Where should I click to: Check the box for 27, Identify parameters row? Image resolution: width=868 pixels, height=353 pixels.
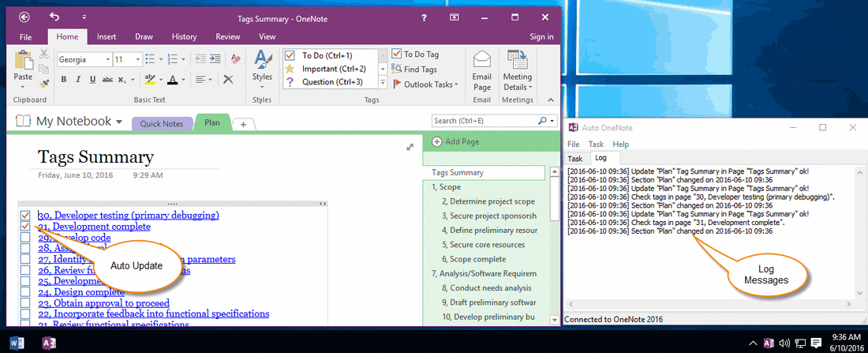pyautogui.click(x=25, y=259)
